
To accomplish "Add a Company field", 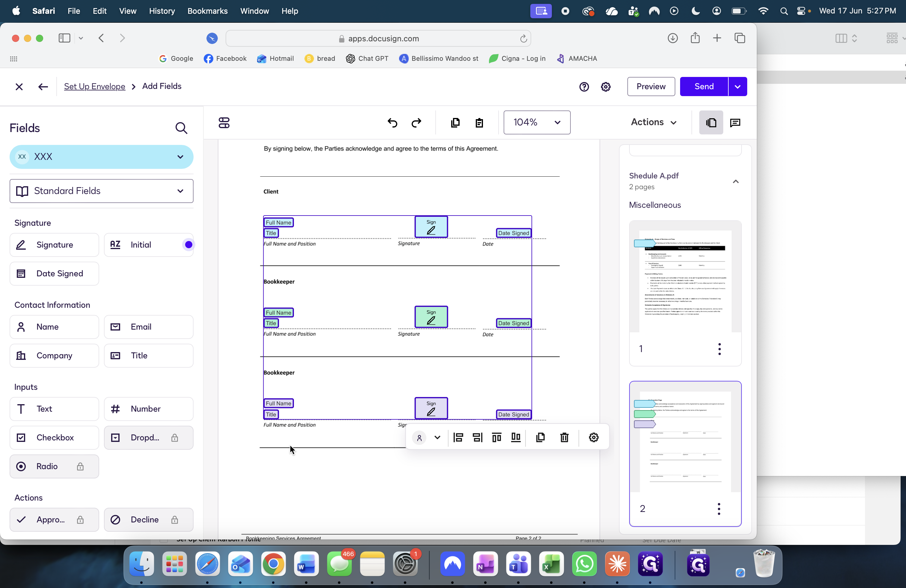I will [55, 356].
